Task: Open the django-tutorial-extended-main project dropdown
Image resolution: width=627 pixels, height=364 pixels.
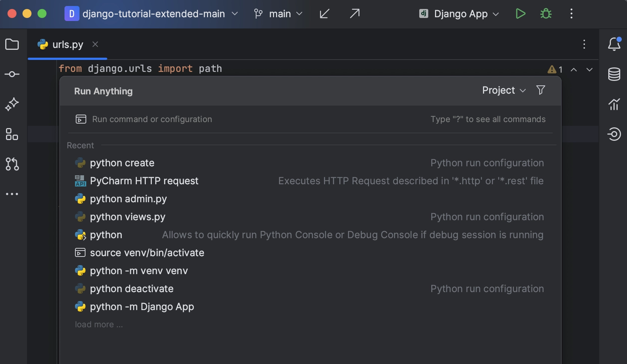Action: 151,14
